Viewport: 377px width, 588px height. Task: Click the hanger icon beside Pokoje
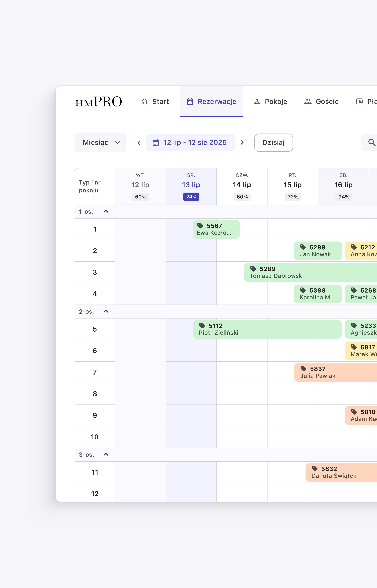tap(257, 102)
